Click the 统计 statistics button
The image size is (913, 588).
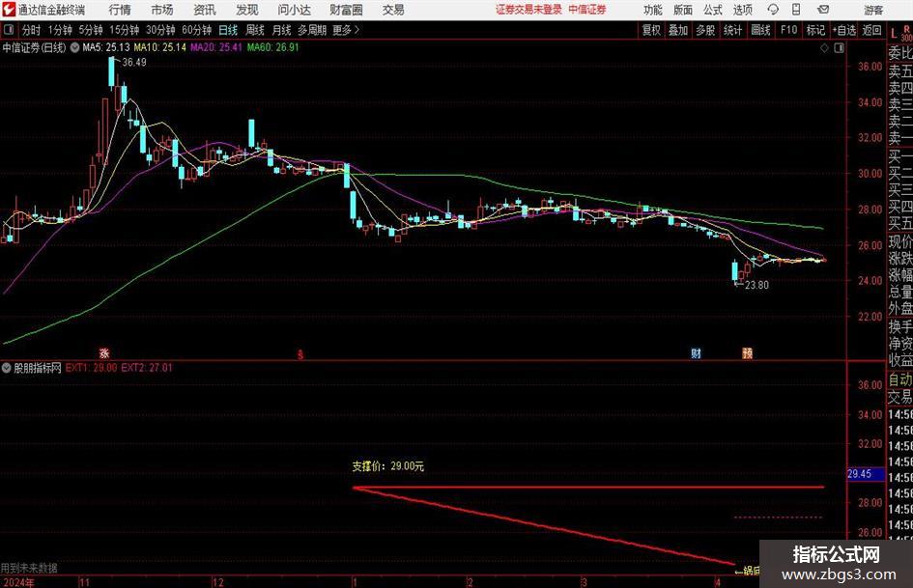(732, 30)
